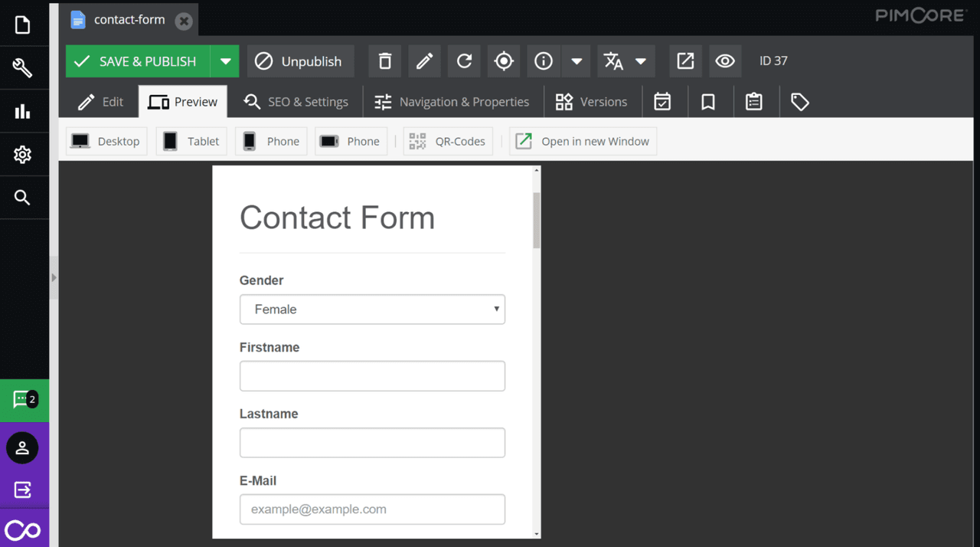This screenshot has height=547, width=980.
Task: Click the Firstname input field
Action: point(372,376)
